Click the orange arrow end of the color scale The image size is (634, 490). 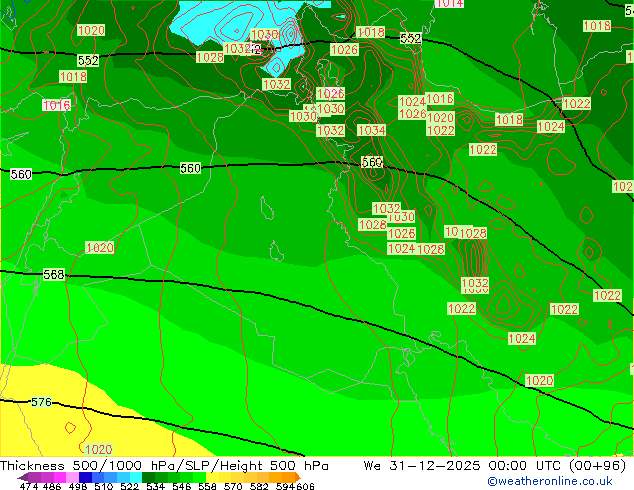click(298, 477)
